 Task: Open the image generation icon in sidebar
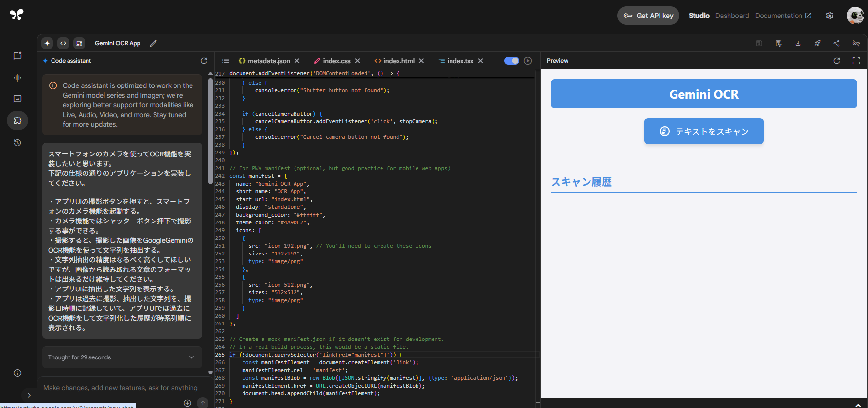17,99
